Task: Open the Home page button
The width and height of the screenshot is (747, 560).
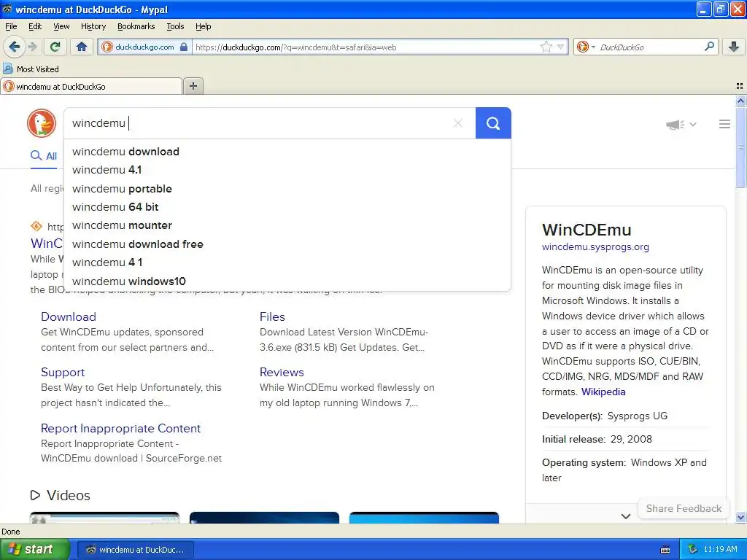Action: (82, 47)
